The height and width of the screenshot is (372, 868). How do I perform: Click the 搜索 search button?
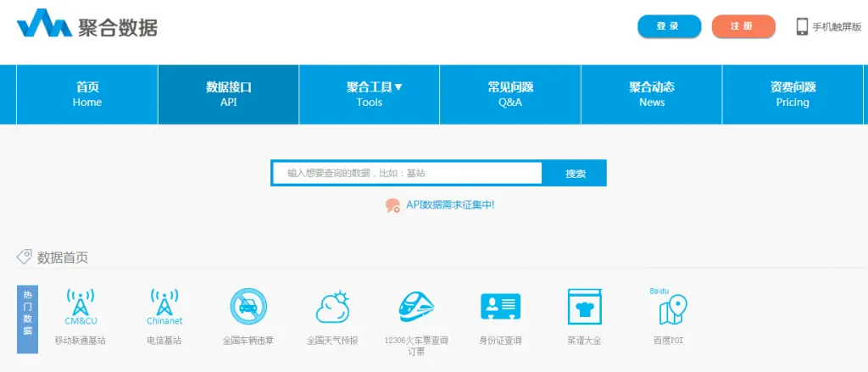tap(576, 173)
